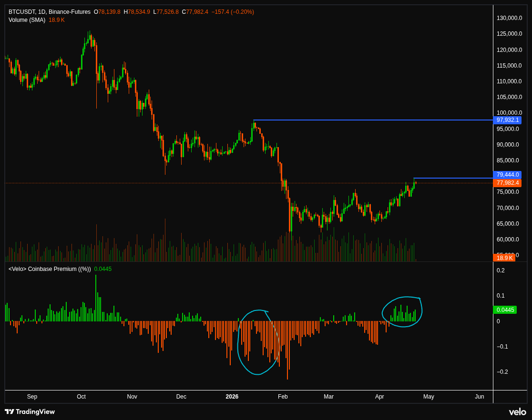Click the 0.0445 value beside Coinbase Premium legend

(x=103, y=269)
